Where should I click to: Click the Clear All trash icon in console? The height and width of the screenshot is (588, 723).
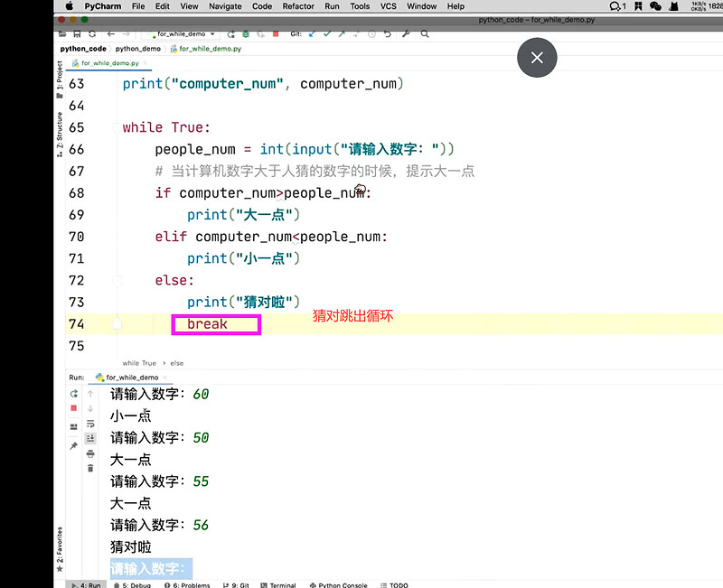coord(90,468)
